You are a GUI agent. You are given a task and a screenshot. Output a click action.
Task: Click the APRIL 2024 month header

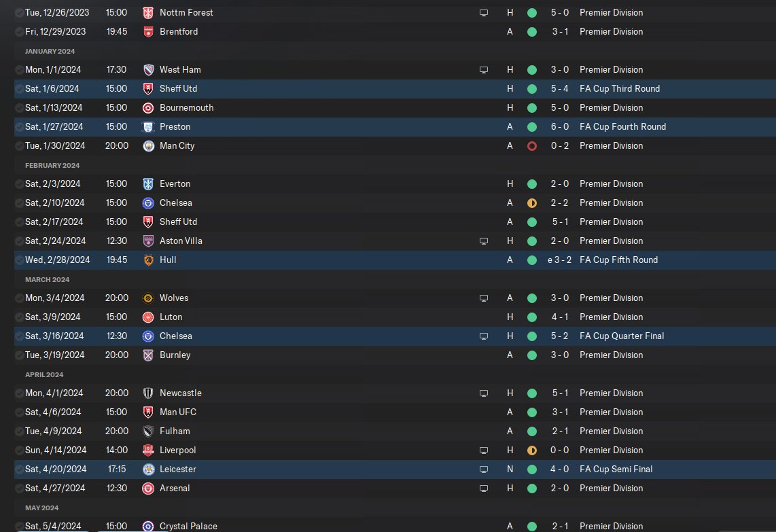(x=45, y=374)
